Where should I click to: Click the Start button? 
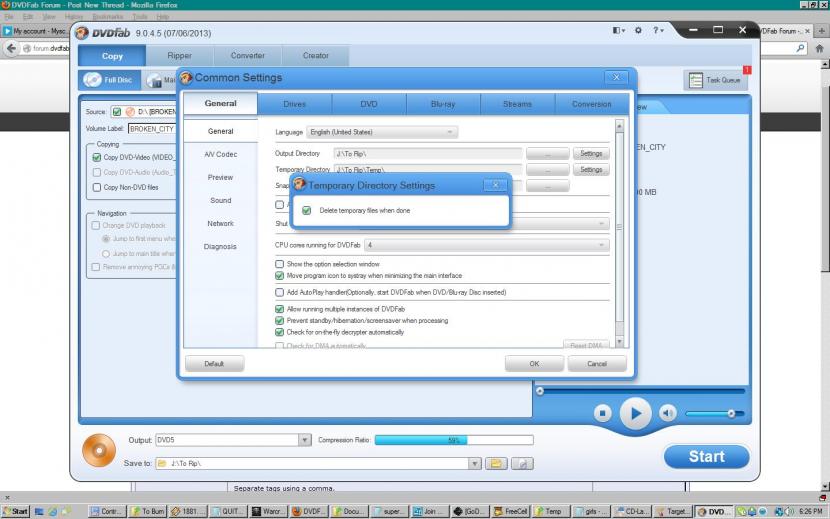point(706,457)
